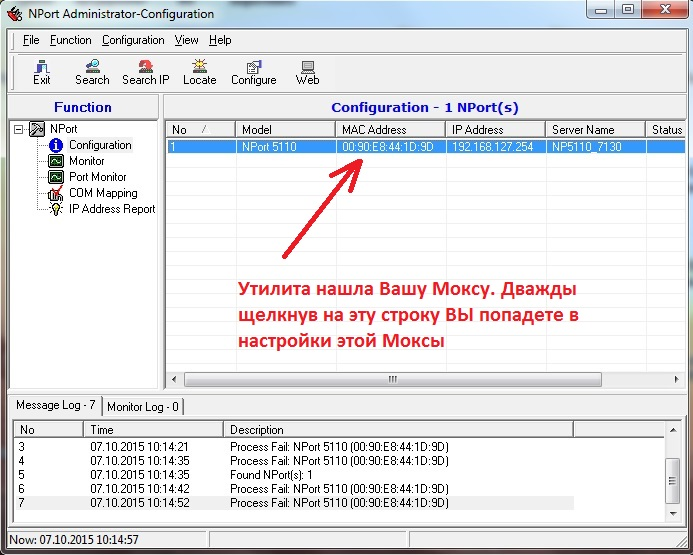Screen dimensions: 693x555
Task: Click the Configure toolbar icon
Action: pos(254,72)
